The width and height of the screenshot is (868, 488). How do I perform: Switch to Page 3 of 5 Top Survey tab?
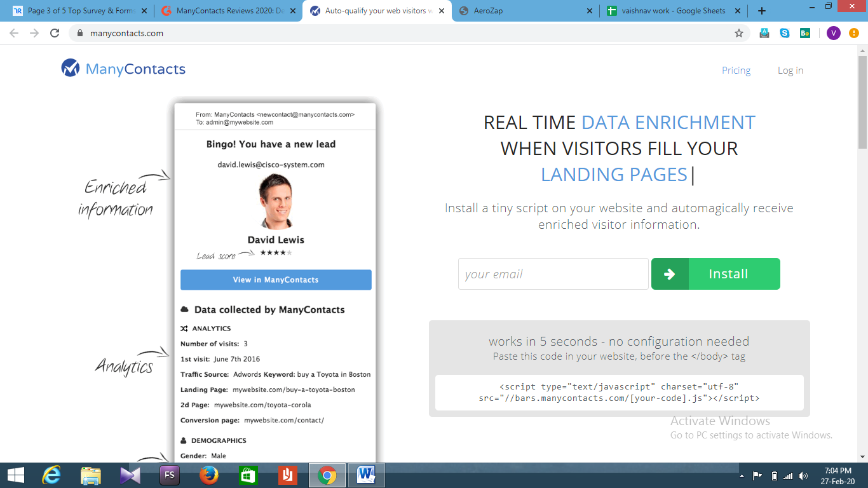(x=79, y=11)
